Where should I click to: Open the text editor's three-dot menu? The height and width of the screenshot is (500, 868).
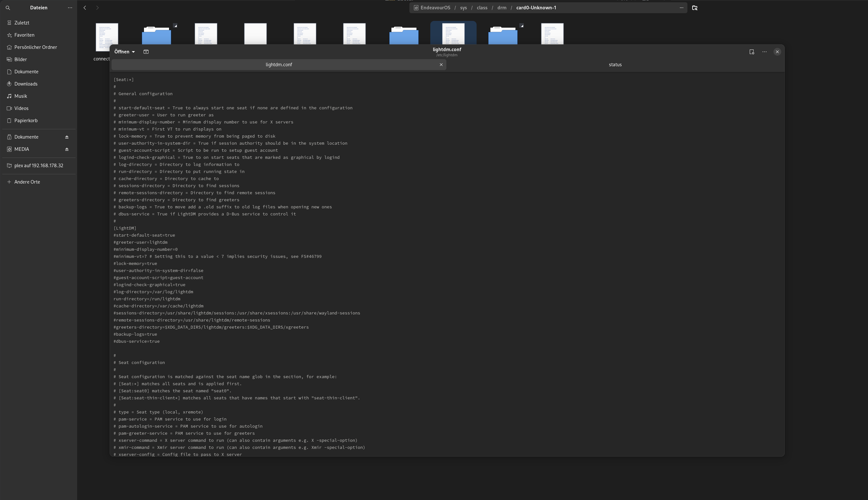tap(764, 52)
